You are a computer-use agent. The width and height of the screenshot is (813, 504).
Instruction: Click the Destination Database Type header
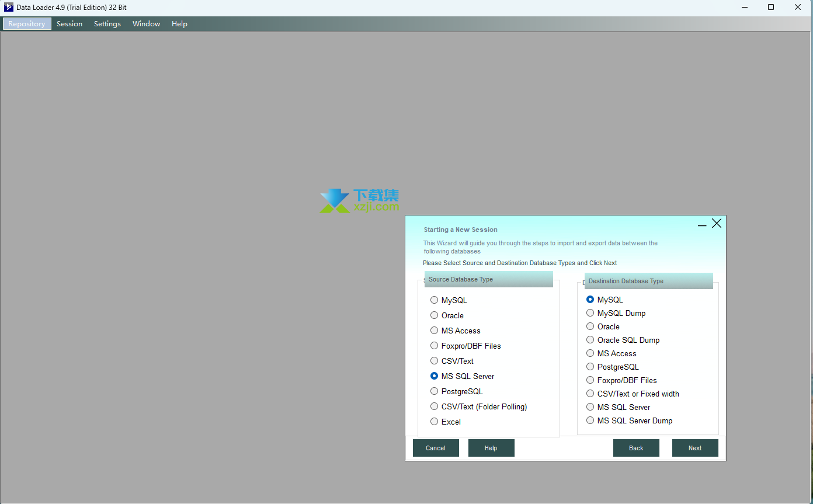click(x=649, y=281)
